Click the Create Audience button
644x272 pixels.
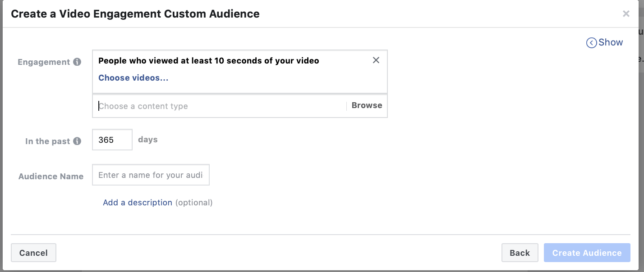[587, 253]
